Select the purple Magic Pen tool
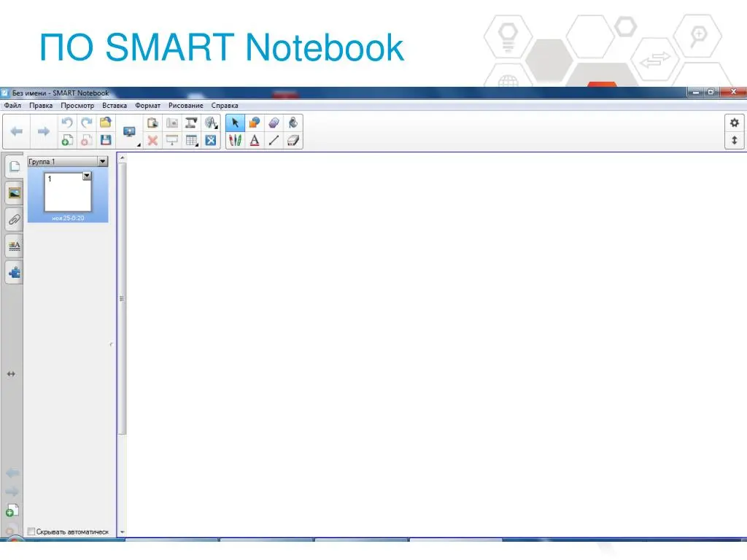 274,122
